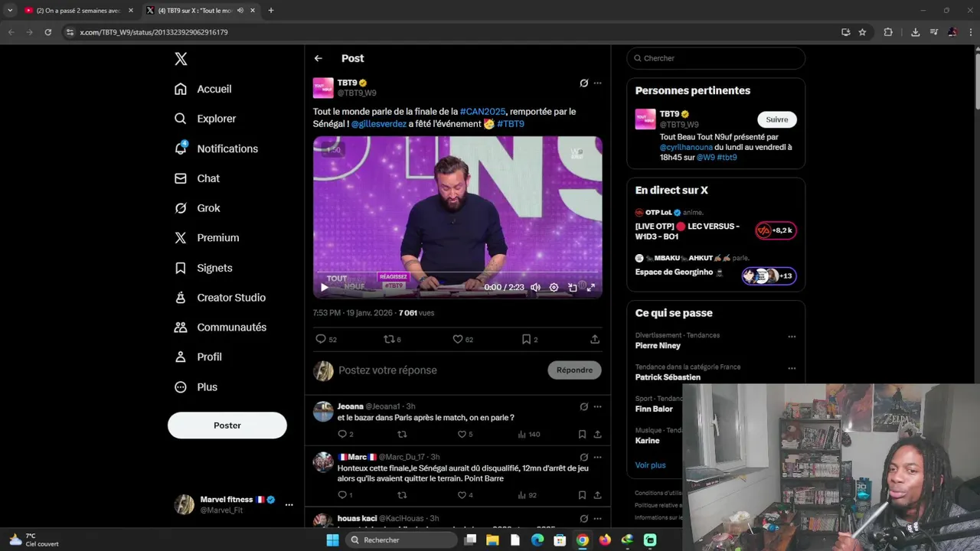Reload the browser page

[x=47, y=32]
